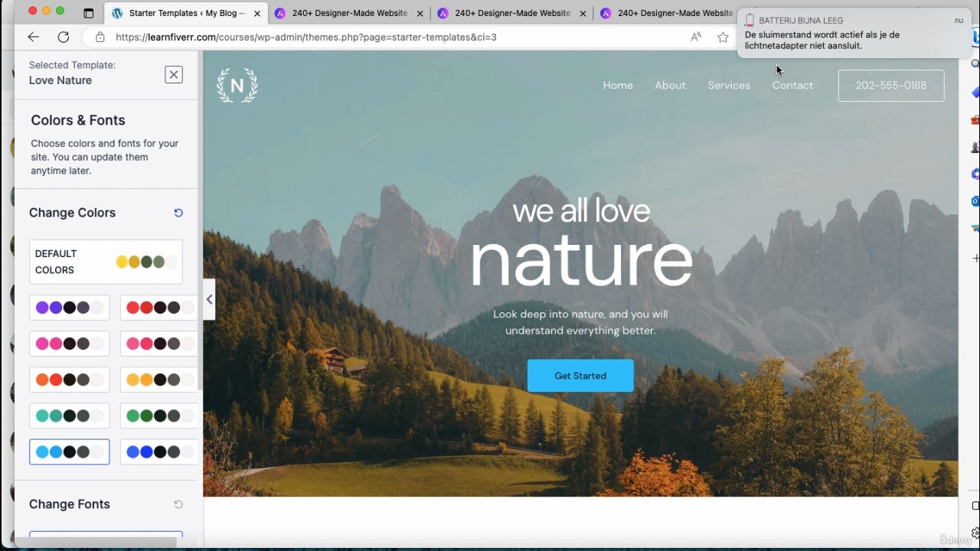Open the Home menu item
The width and height of the screenshot is (980, 551).
(x=618, y=86)
